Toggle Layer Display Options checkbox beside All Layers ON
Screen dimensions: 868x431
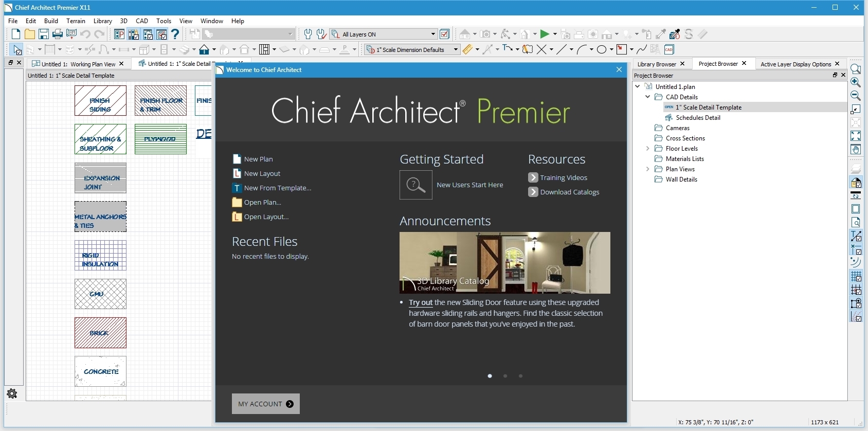tap(445, 34)
